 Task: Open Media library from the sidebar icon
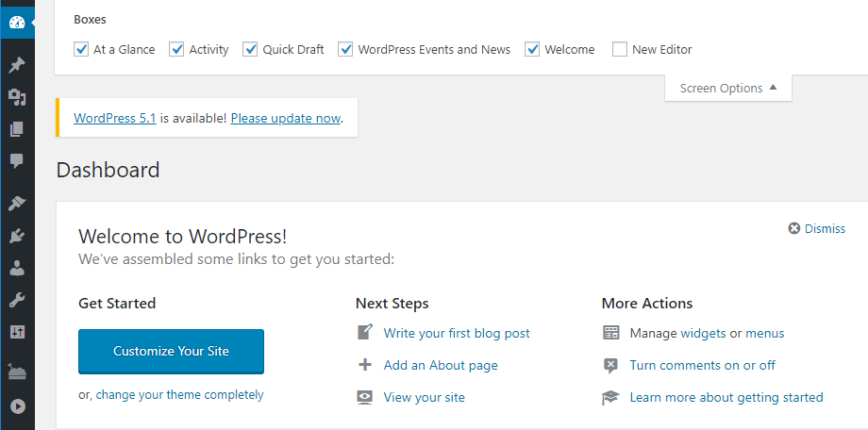17,97
